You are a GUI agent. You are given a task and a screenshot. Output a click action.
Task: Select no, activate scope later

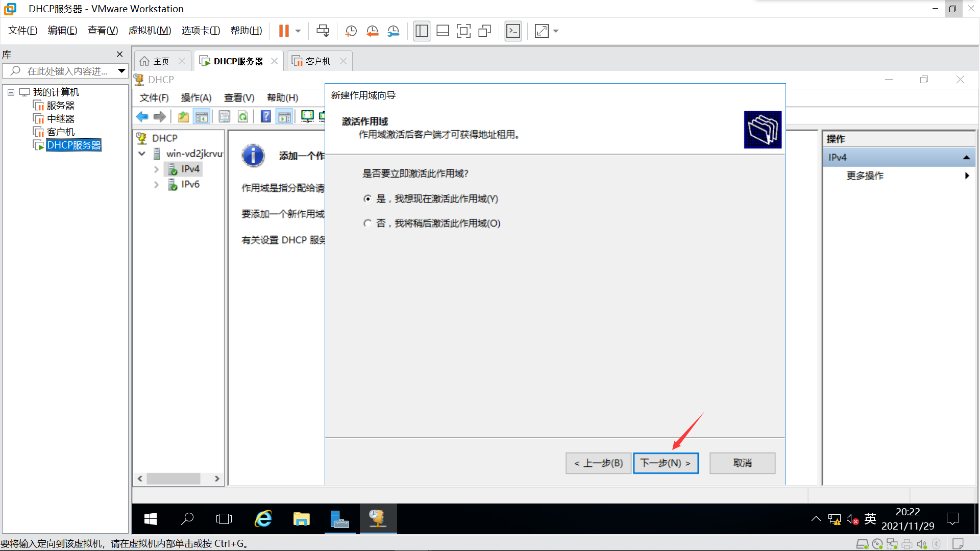pyautogui.click(x=367, y=223)
